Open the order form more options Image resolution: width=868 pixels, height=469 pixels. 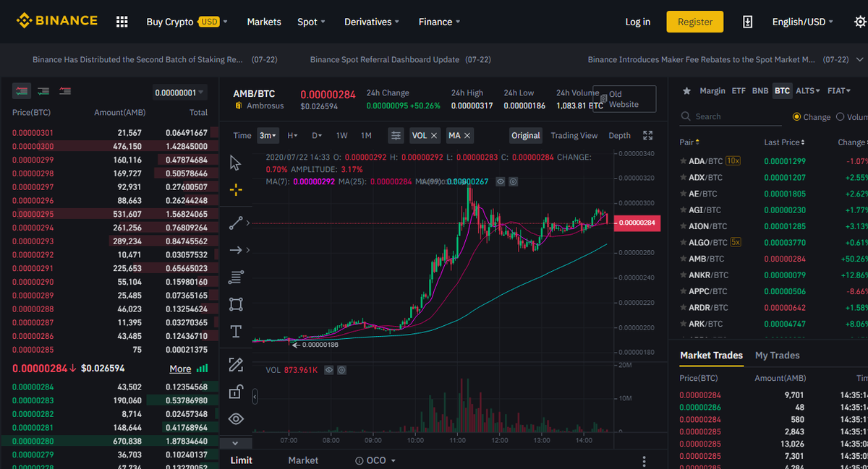(644, 460)
